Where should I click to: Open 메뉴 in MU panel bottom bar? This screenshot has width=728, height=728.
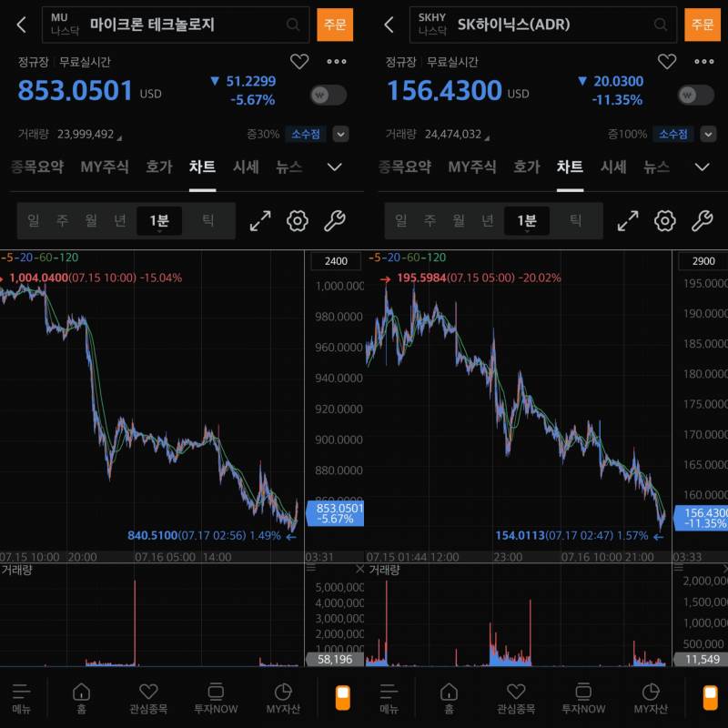tap(21, 698)
